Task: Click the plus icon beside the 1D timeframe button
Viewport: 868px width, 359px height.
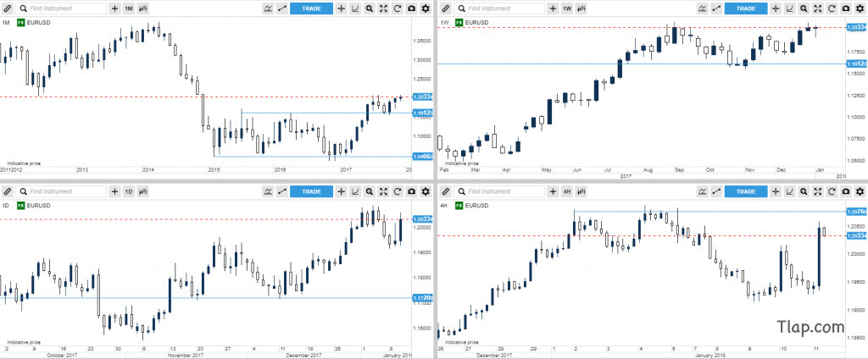Action: [x=114, y=191]
